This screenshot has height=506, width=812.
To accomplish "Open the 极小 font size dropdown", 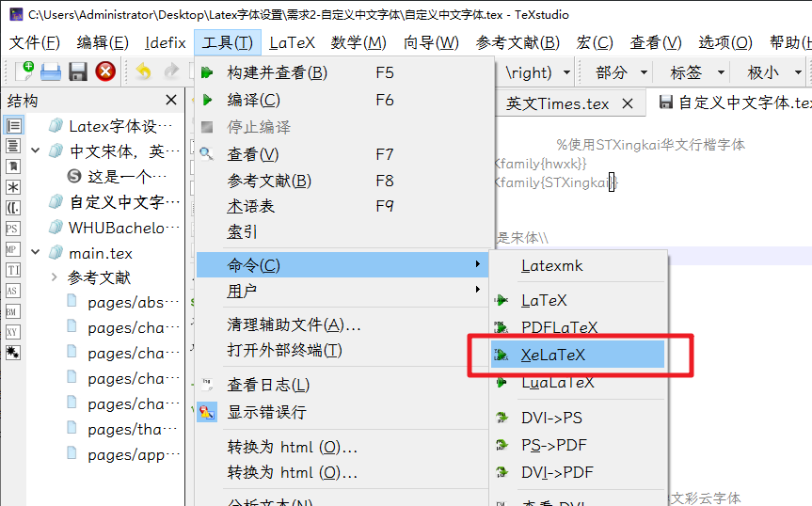I will coord(798,72).
